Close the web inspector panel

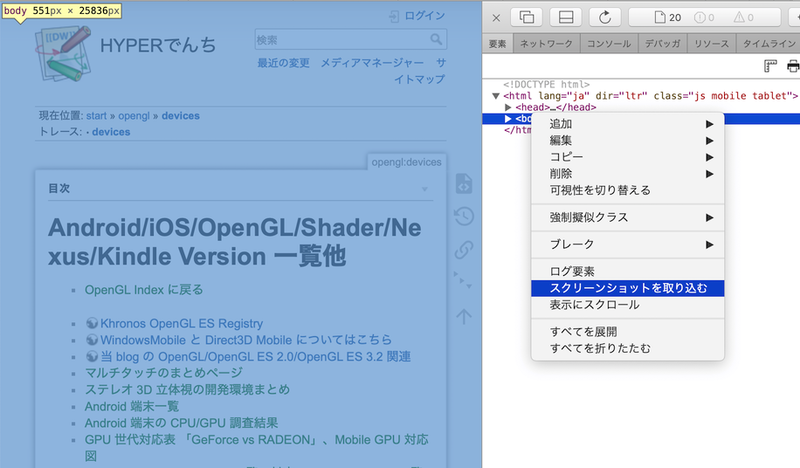pos(496,18)
